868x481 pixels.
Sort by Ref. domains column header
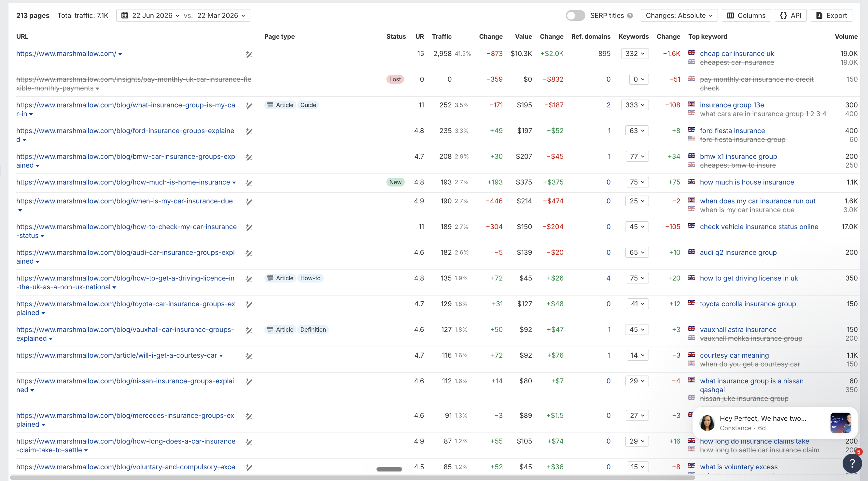[x=591, y=36]
